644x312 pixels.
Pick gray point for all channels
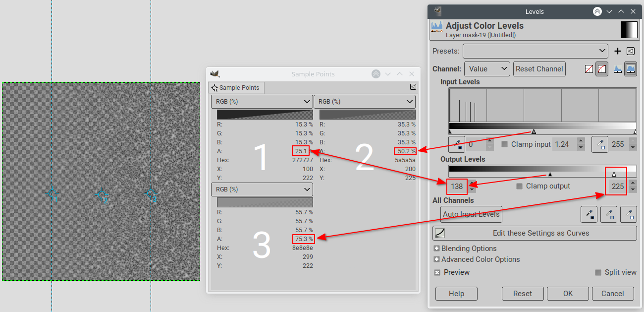(x=609, y=214)
